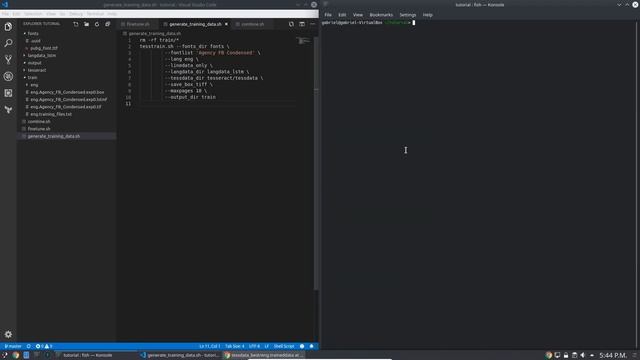Open the Konsole Edit menu
Image resolution: width=640 pixels, height=360 pixels.
tap(342, 15)
